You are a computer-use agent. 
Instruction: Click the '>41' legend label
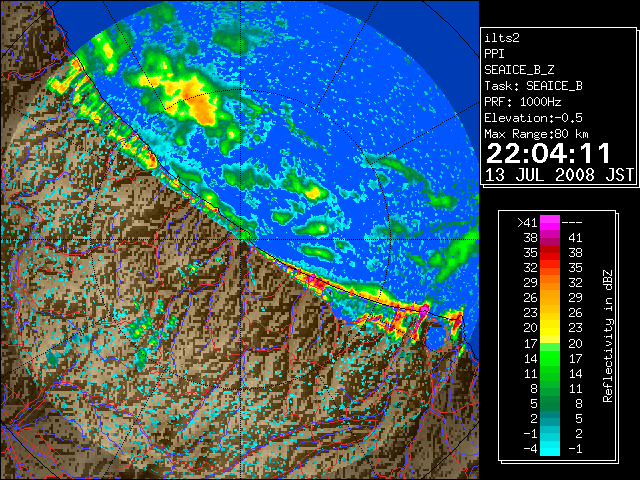click(x=527, y=222)
